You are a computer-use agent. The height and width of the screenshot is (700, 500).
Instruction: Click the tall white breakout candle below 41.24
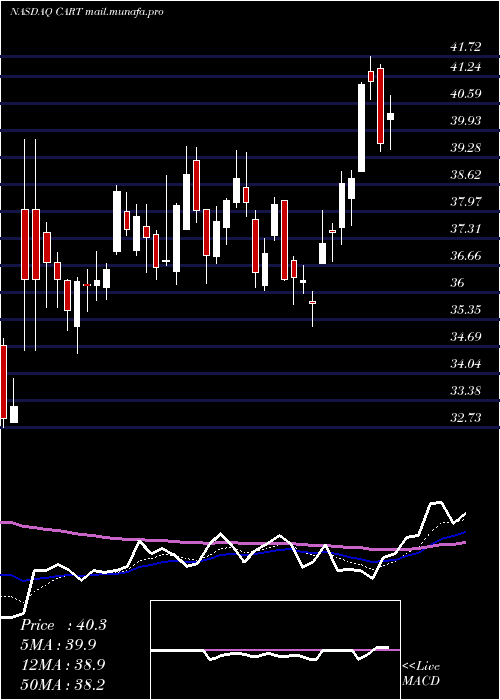tap(361, 128)
